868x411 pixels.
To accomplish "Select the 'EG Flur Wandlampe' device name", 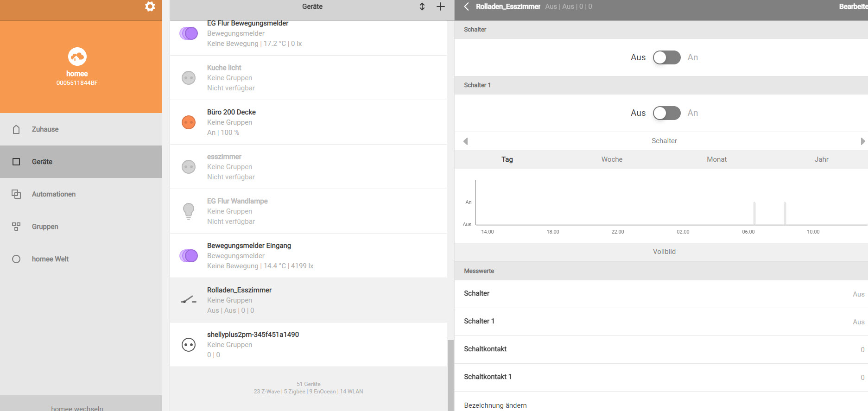I will click(x=237, y=201).
